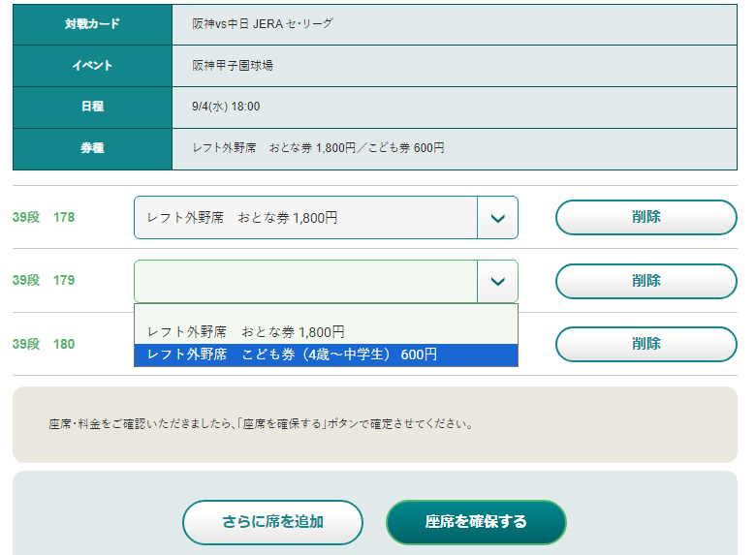The height and width of the screenshot is (555, 756).
Task: Click the 阪神甲子園球場 venue text
Action: tap(233, 66)
